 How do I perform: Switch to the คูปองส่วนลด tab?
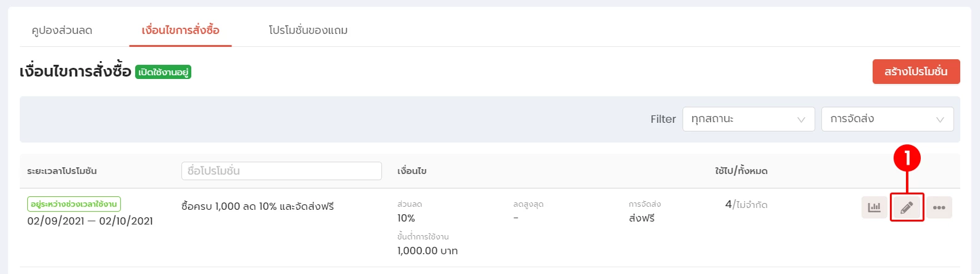(62, 30)
